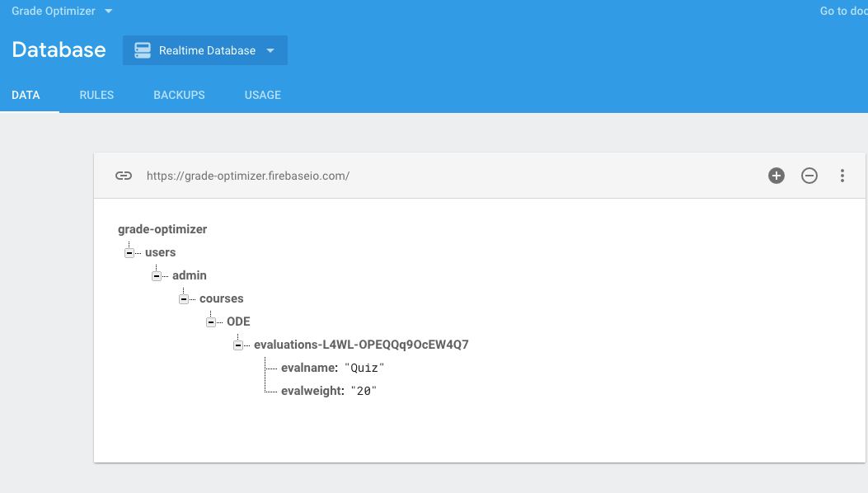
Task: Edit the "Quiz" value
Action: point(364,368)
